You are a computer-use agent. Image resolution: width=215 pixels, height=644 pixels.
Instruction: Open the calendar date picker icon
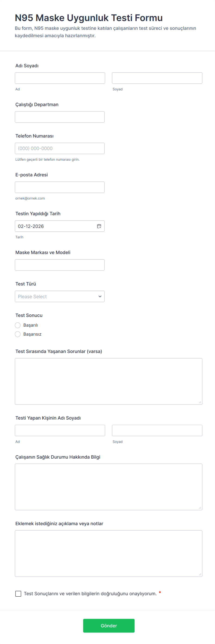(99, 226)
